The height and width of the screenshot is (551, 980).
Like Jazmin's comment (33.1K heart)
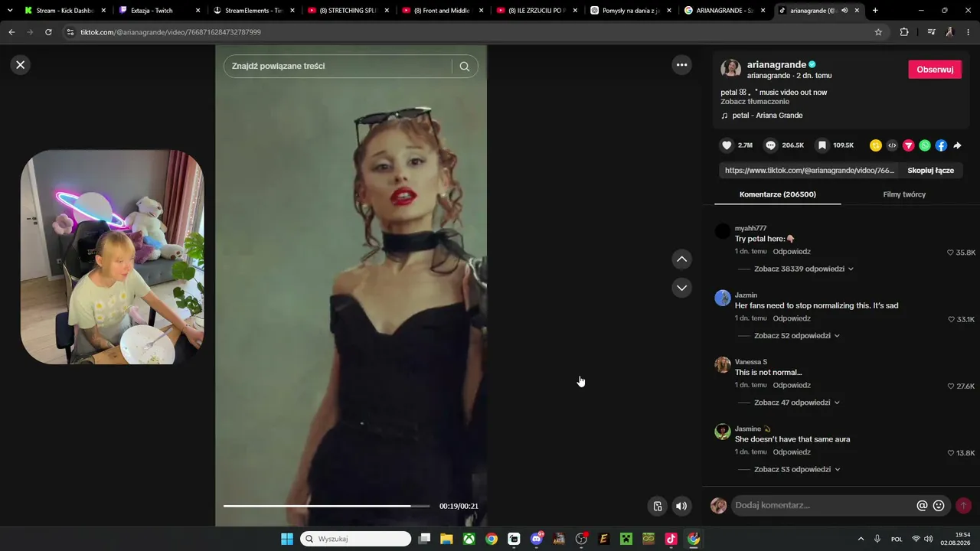[x=951, y=319]
